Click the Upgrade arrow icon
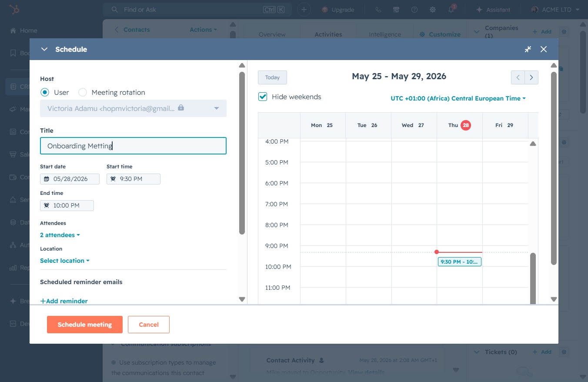This screenshot has width=588, height=382. (x=324, y=10)
